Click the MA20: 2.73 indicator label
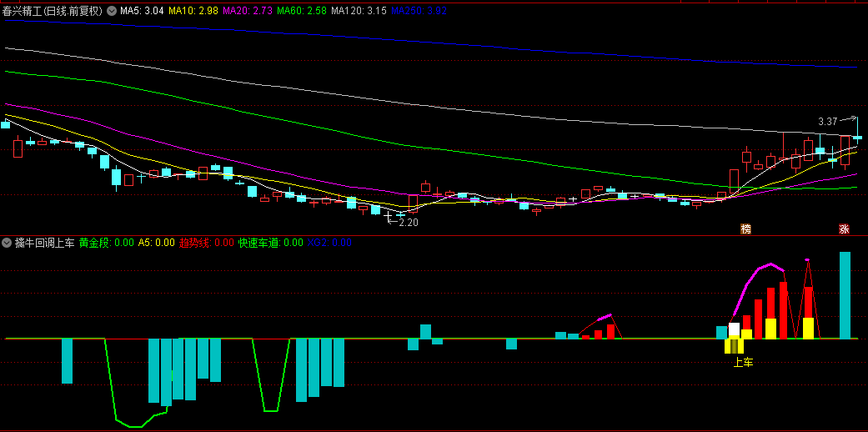Screen dimensions: 868x432 (247, 11)
